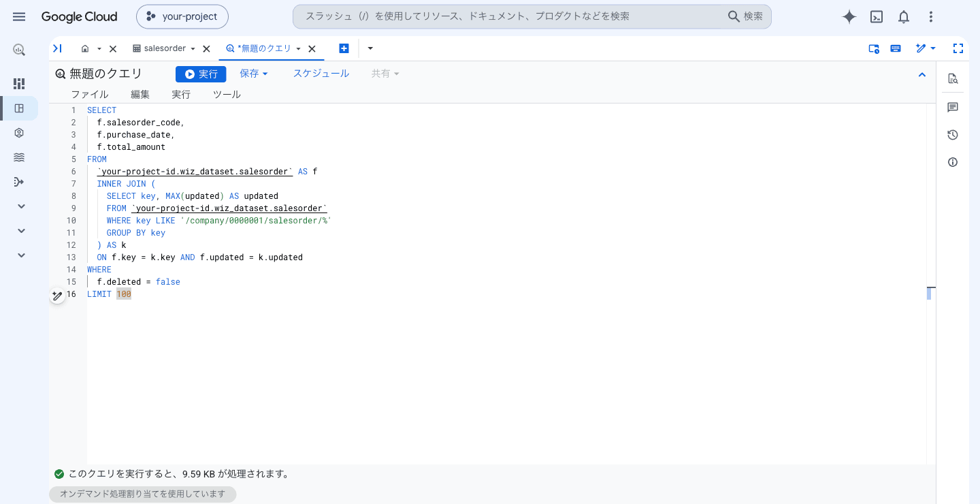Close the salesorder tab

pyautogui.click(x=206, y=49)
